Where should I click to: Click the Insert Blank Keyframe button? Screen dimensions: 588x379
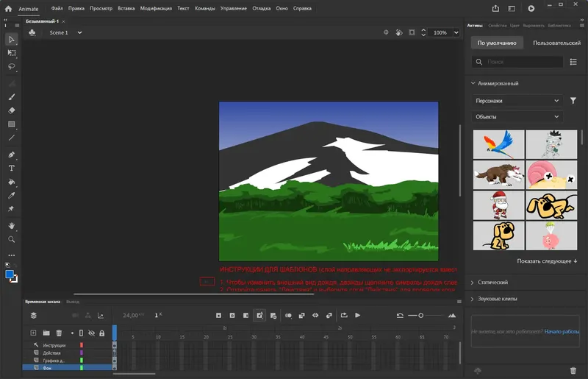click(232, 316)
